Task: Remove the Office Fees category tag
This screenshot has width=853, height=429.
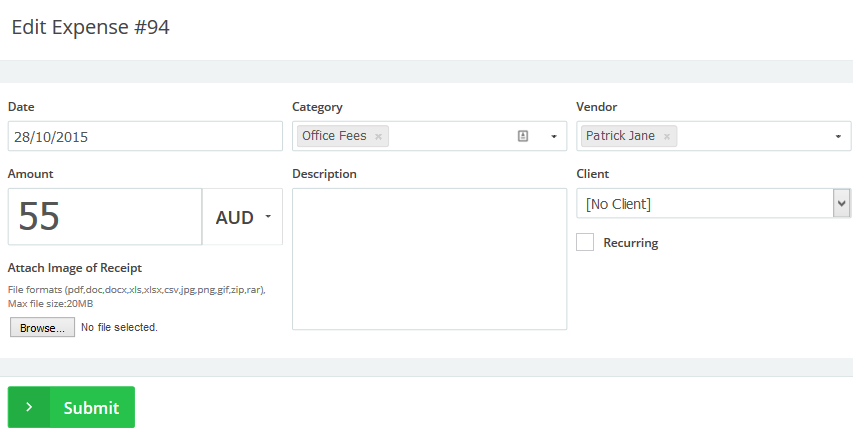Action: 378,136
